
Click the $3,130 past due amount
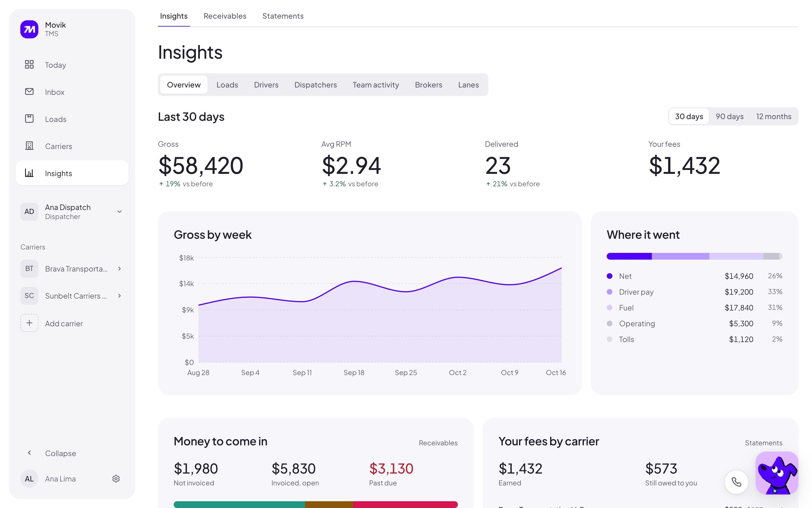(x=391, y=468)
